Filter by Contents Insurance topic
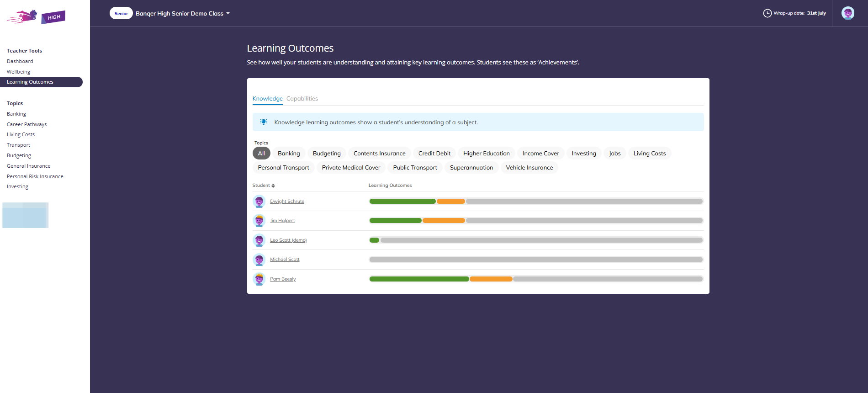Screen dimensions: 868x393 380,154
